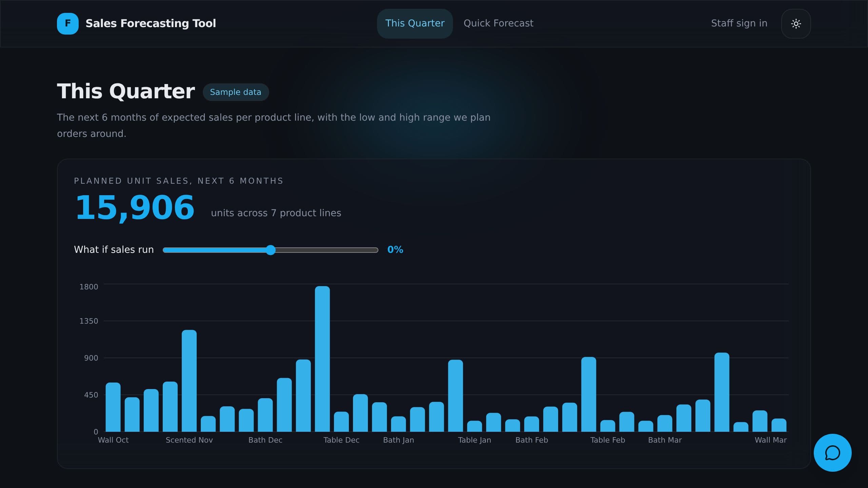Switch to the This Quarter tab
This screenshot has width=868, height=488.
tap(415, 23)
